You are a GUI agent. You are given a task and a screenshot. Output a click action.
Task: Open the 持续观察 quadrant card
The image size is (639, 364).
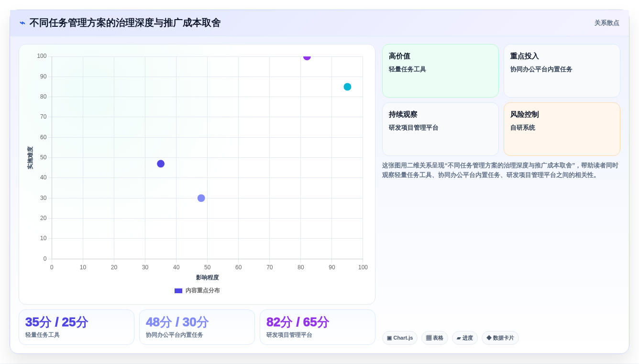441,129
